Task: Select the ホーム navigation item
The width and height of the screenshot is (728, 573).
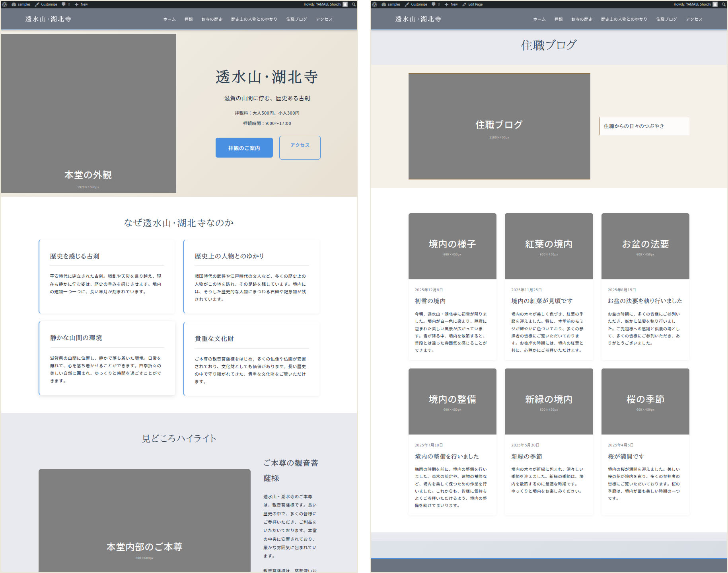Action: pyautogui.click(x=169, y=19)
